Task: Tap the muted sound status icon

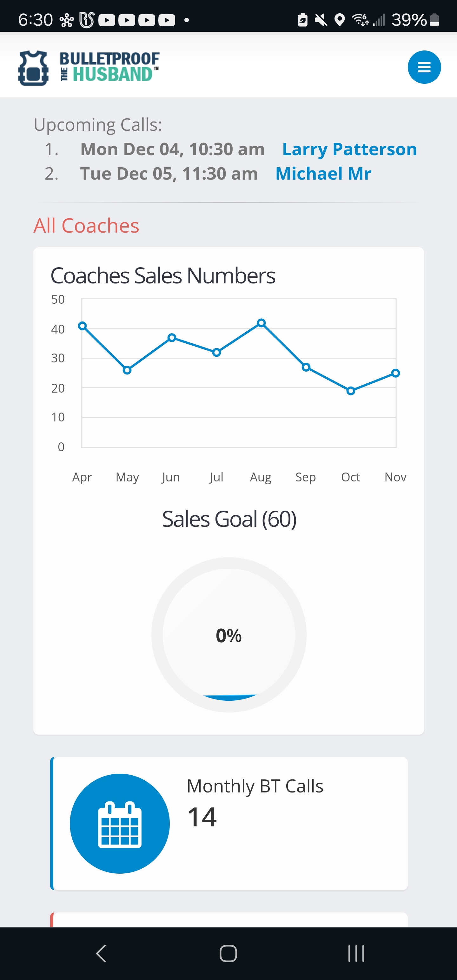Action: click(x=321, y=20)
